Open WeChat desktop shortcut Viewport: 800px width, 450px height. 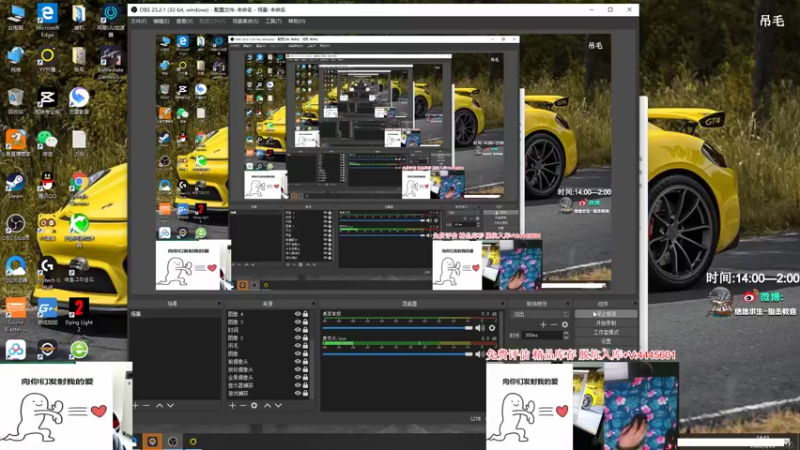pyautogui.click(x=47, y=143)
